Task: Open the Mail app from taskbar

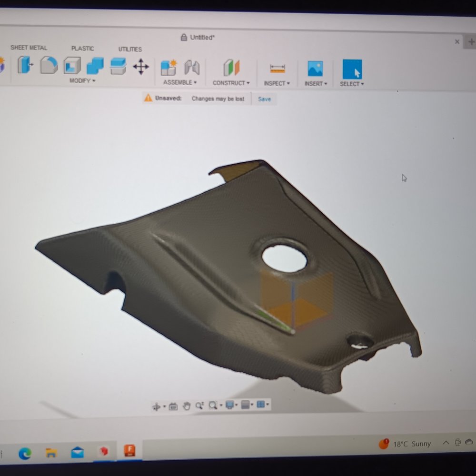Action: point(78,452)
